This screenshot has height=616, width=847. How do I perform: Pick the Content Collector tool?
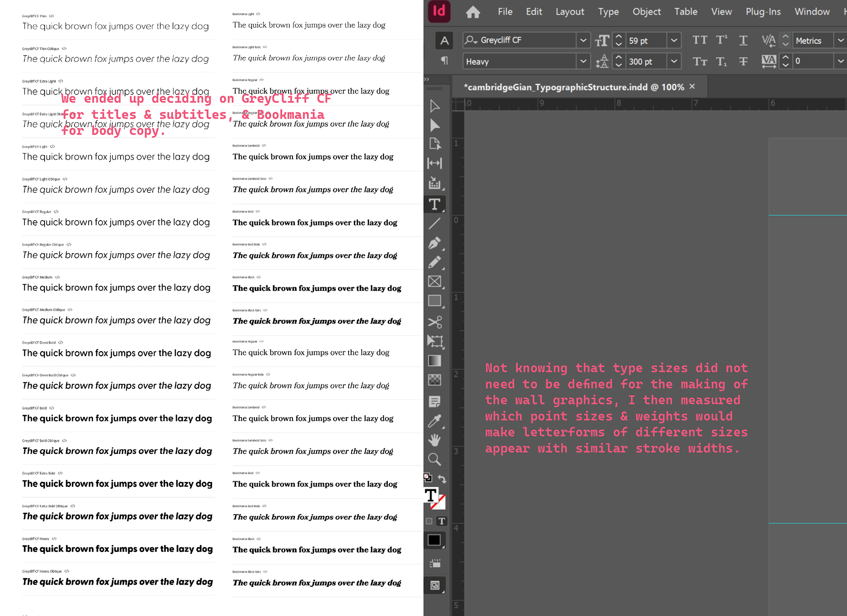[x=435, y=183]
